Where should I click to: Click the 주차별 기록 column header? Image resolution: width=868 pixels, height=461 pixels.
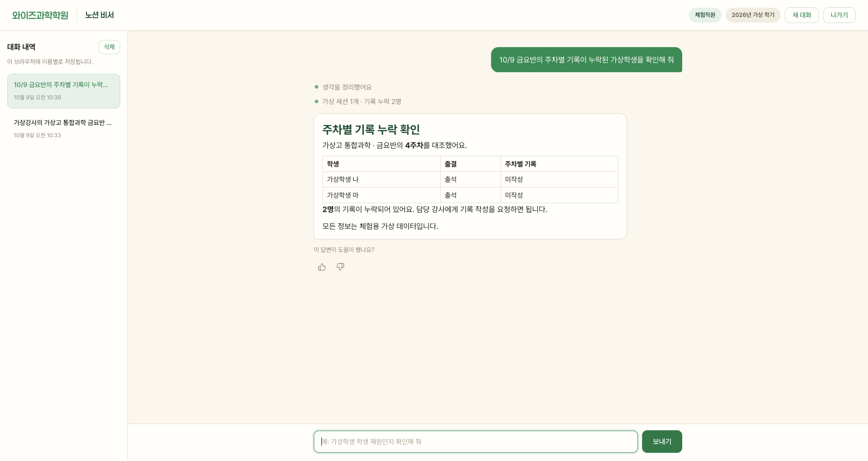559,164
